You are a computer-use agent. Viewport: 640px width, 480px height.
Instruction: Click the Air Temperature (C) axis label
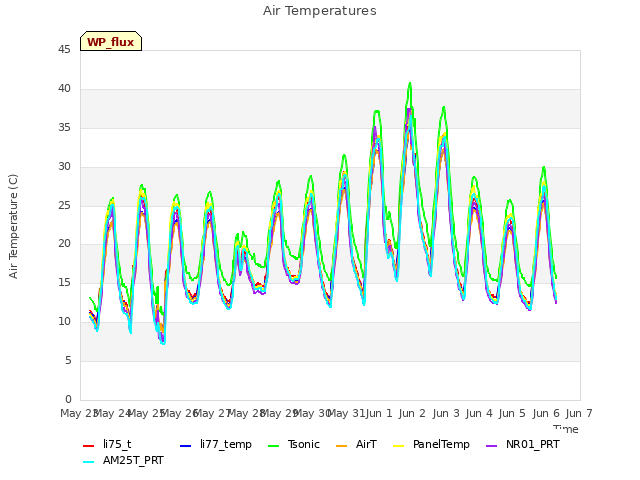[13, 227]
